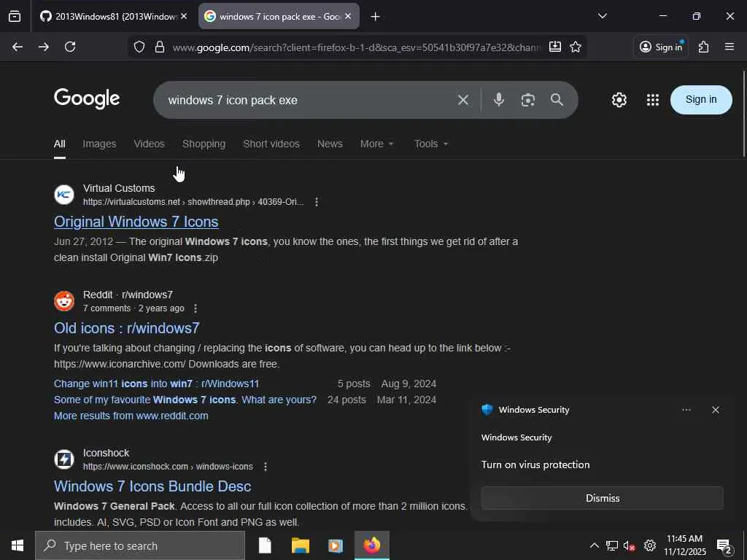Viewport: 747px width, 560px height.
Task: Click the Virtual Customs site favicon
Action: click(64, 195)
